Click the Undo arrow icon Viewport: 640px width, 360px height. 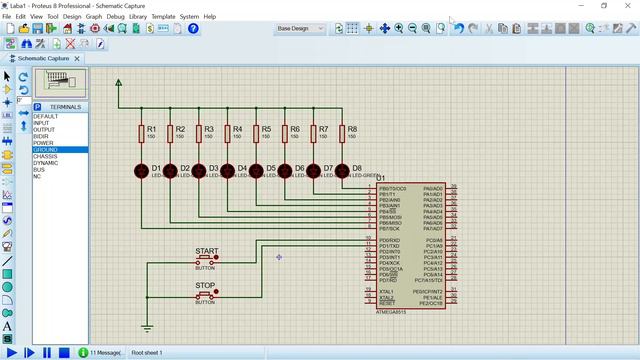pos(459,29)
